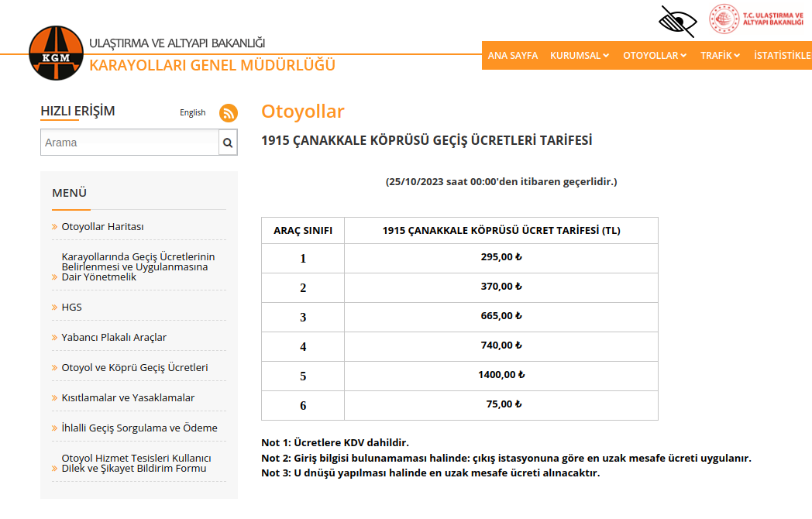Toggle the visually impaired accessibility eye icon
Viewport: 812px width, 519px height.
tap(677, 22)
